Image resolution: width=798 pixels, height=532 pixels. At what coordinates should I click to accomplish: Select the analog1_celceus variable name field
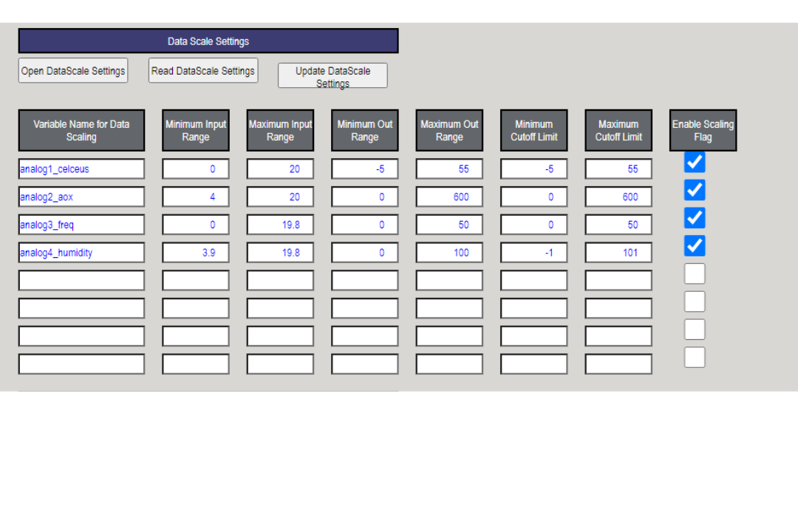81,169
